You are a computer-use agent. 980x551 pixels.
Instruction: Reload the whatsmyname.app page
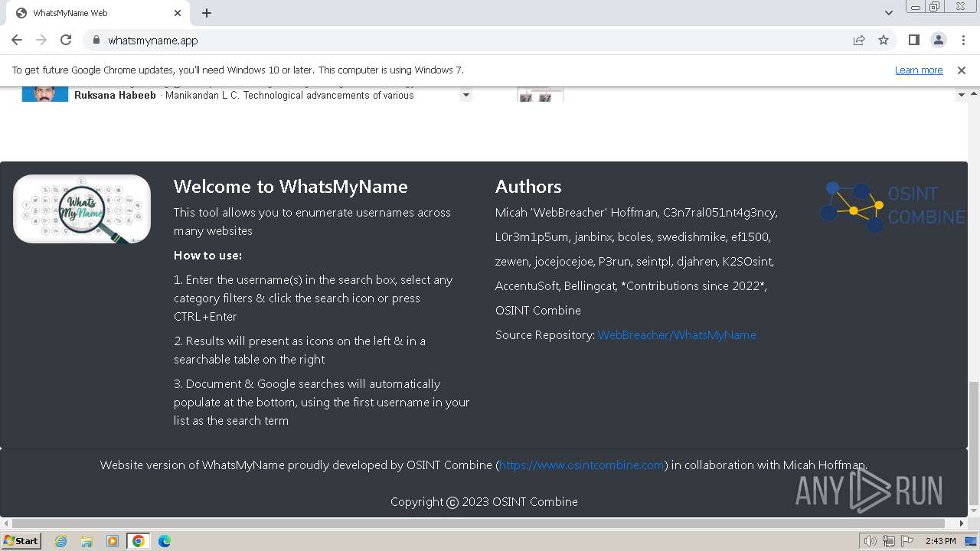[66, 40]
